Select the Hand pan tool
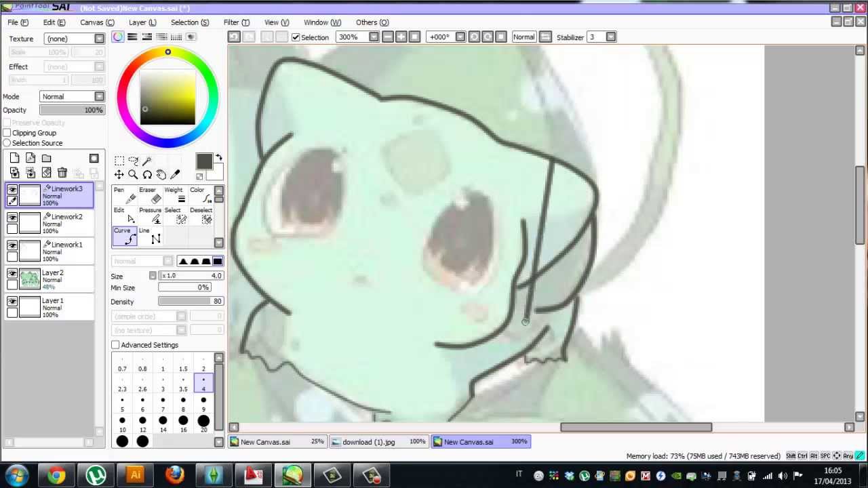 coord(161,175)
